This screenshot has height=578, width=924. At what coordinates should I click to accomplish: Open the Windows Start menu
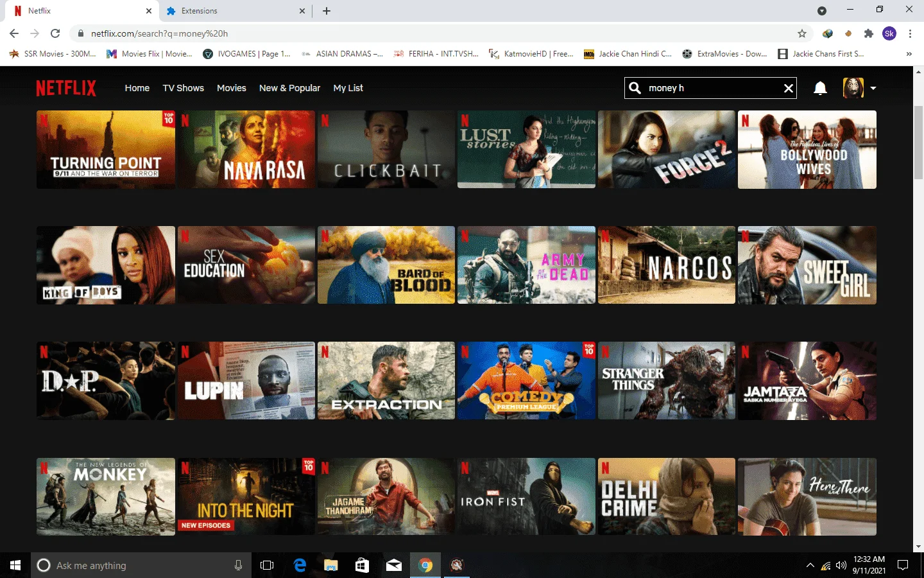15,565
